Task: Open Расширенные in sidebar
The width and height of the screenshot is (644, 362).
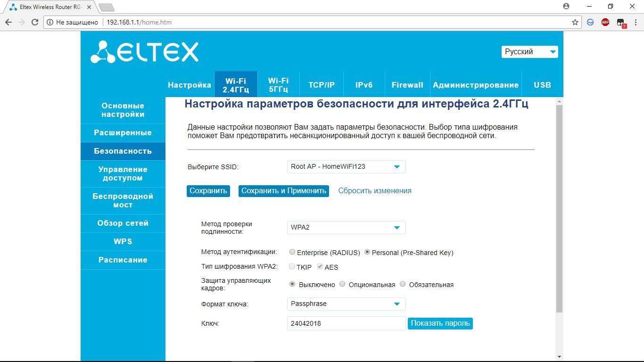Action: tap(123, 133)
